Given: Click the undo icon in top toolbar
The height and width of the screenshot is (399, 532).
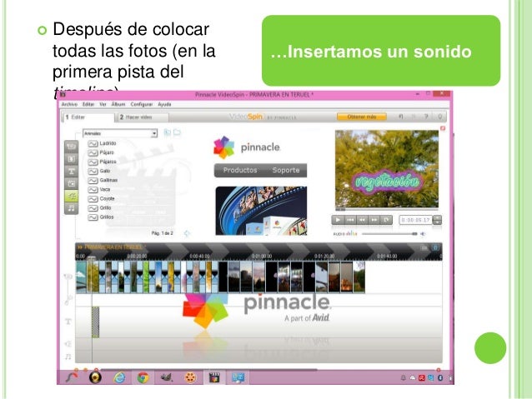Looking at the screenshot, I should (x=401, y=117).
